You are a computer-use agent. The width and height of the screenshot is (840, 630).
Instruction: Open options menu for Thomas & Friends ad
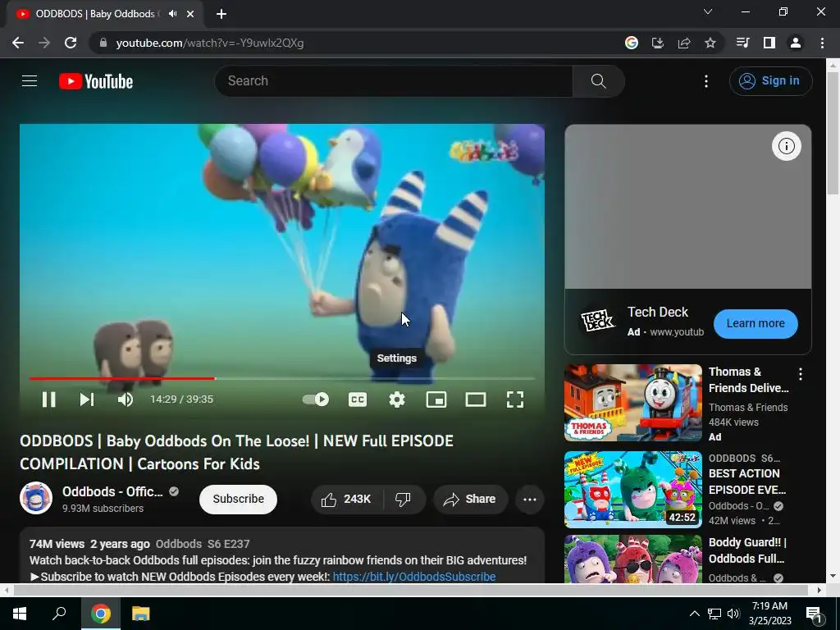[801, 374]
